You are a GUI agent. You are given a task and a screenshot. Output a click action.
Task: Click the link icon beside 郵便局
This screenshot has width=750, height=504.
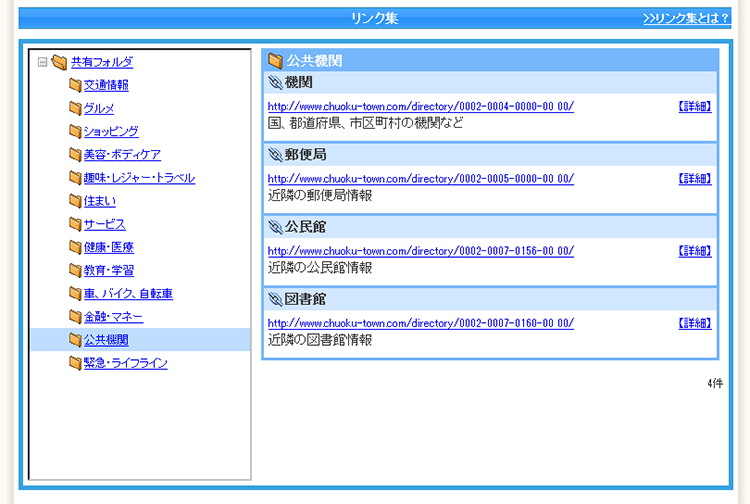click(276, 155)
